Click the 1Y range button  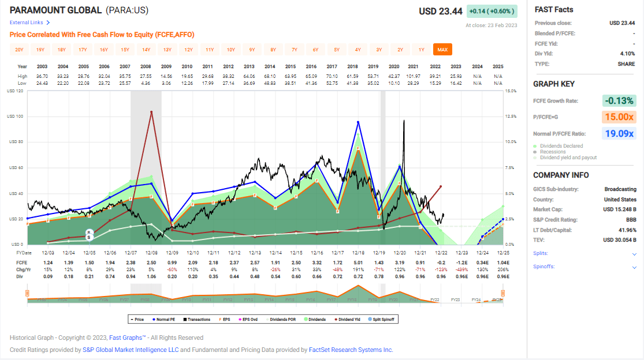[421, 50]
